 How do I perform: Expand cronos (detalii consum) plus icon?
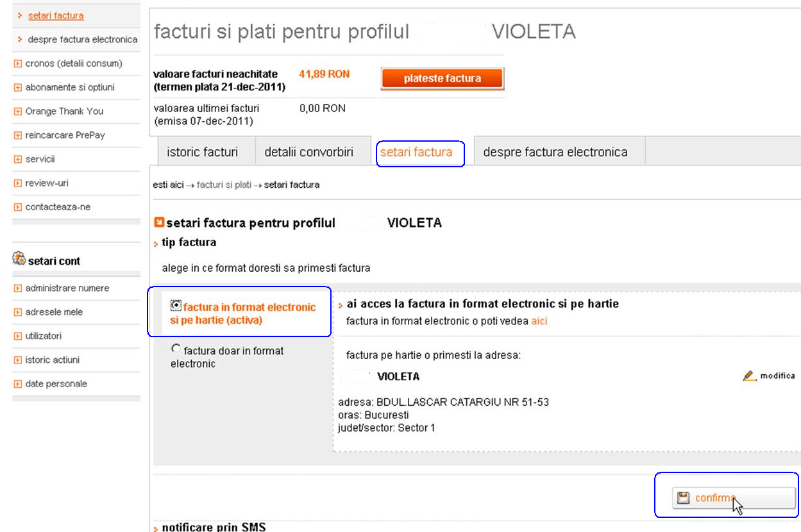[x=18, y=63]
